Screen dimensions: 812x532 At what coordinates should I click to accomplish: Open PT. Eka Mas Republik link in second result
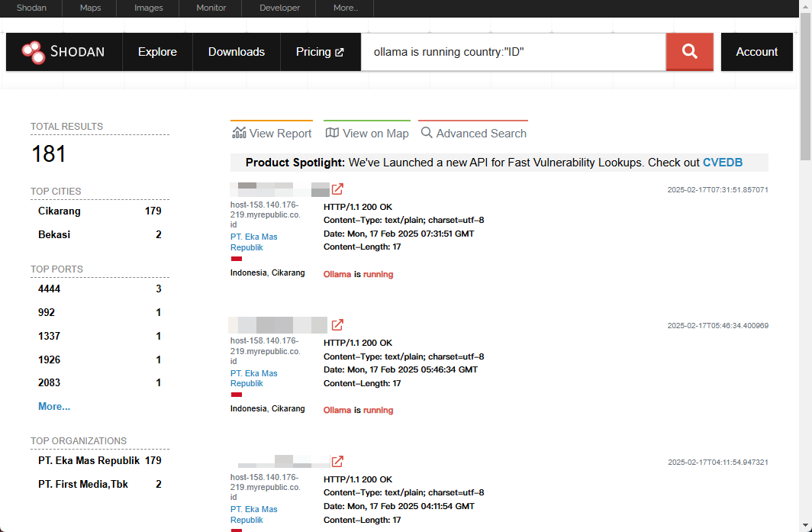coord(253,378)
